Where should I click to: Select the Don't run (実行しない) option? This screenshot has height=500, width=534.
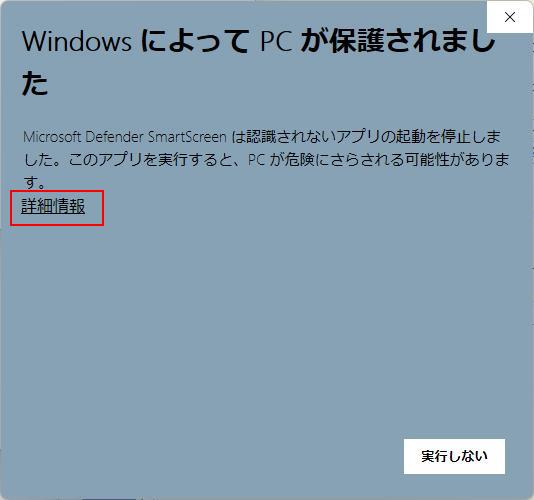point(454,456)
